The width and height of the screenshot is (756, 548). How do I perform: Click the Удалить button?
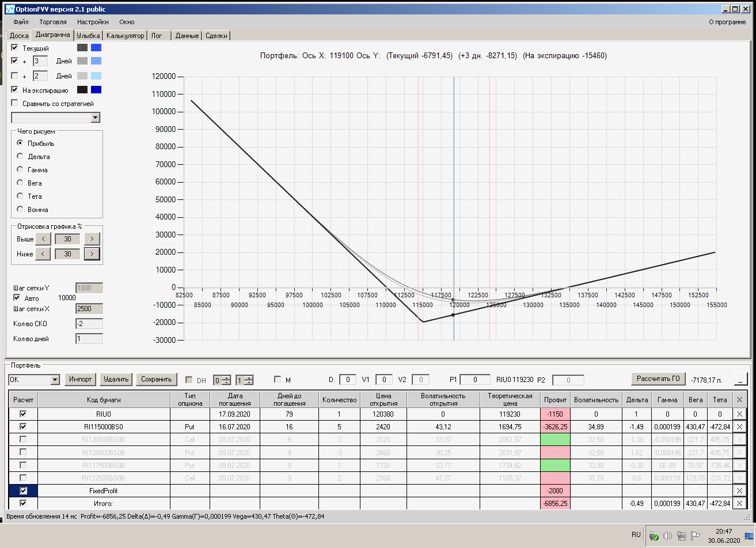tap(116, 379)
